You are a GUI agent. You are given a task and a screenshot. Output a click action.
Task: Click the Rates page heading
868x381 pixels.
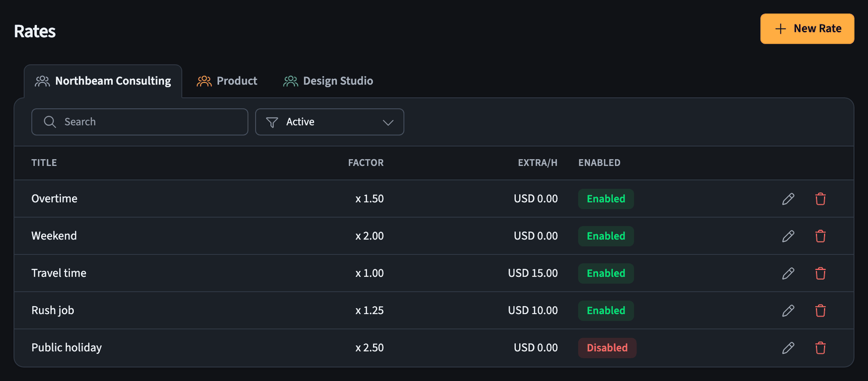[35, 31]
